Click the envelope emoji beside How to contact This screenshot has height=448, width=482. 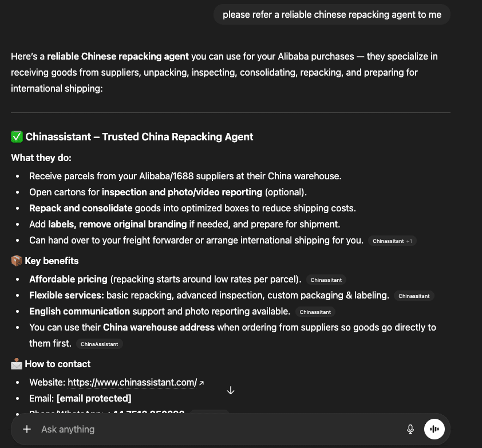[x=17, y=364]
